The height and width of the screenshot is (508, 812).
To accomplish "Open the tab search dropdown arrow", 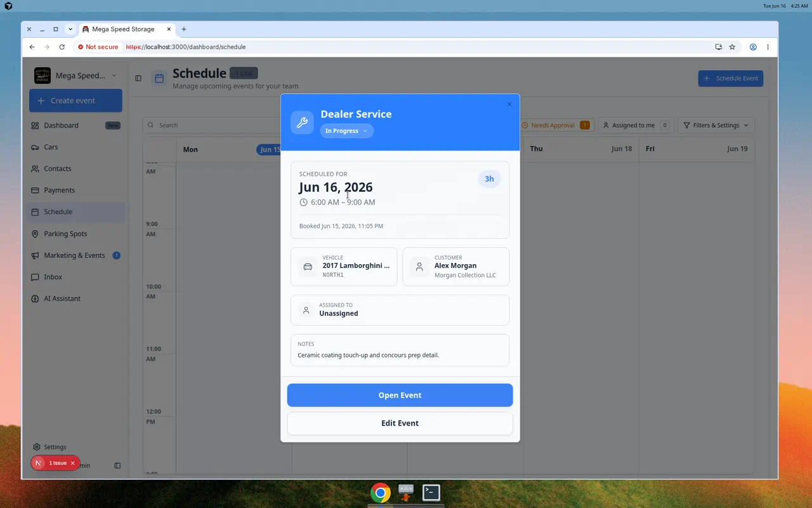I will 70,29.
